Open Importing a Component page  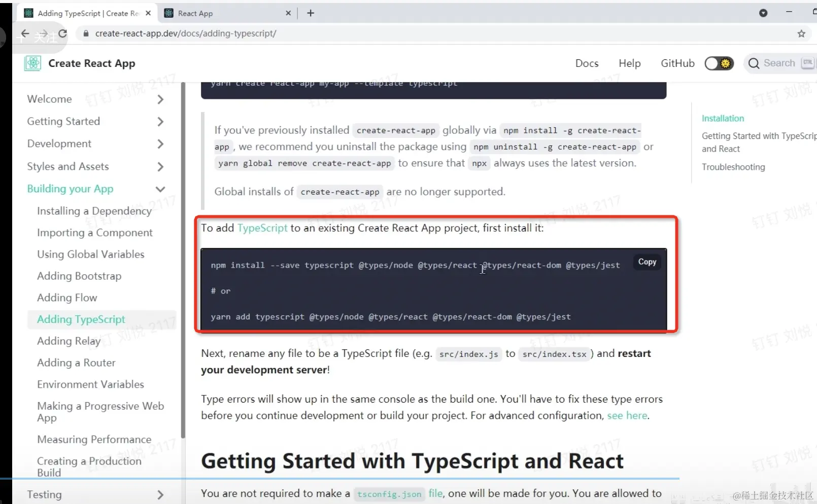click(x=95, y=233)
